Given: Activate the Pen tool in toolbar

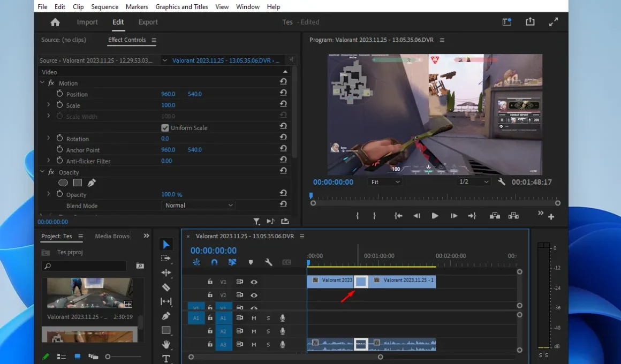Looking at the screenshot, I should (x=166, y=316).
